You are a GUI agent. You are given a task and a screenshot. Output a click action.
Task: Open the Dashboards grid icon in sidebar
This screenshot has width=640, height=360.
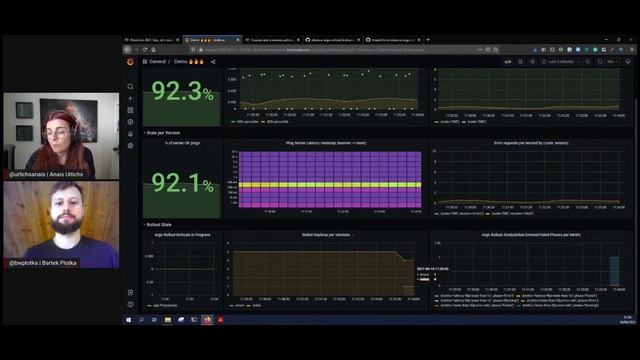coord(130,110)
